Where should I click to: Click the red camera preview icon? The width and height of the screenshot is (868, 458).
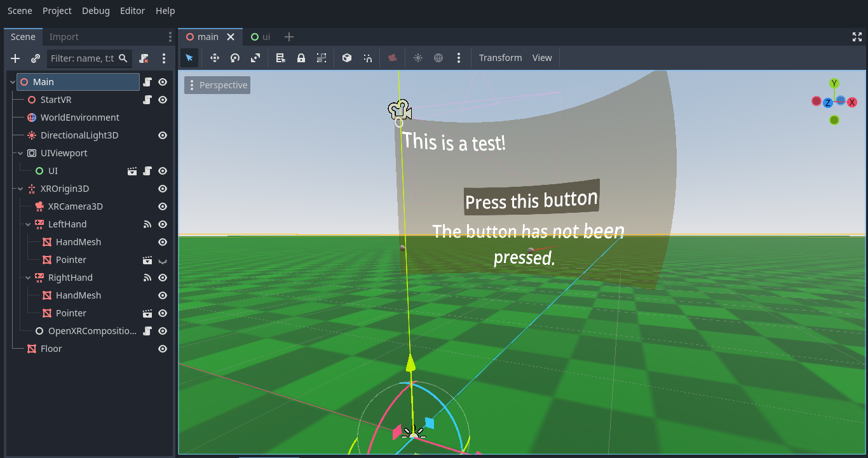[392, 58]
